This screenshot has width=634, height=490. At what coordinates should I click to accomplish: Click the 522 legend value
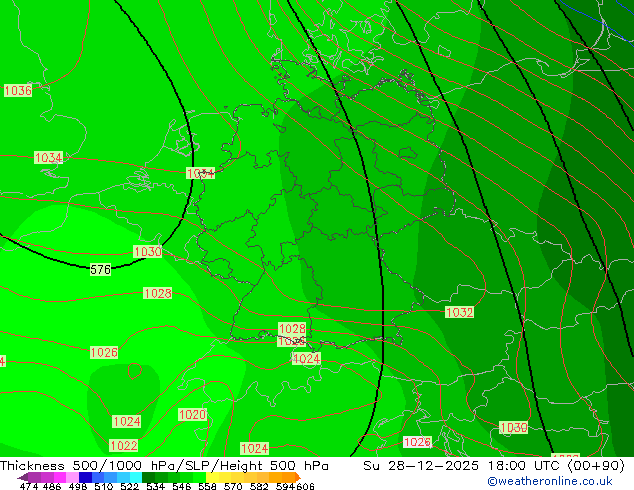click(129, 486)
